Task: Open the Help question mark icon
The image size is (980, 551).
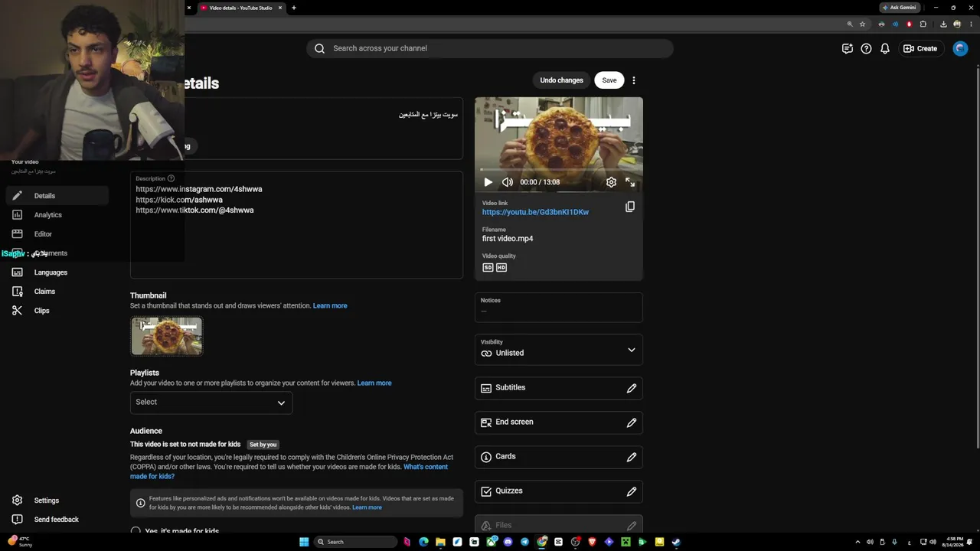Action: coord(866,48)
